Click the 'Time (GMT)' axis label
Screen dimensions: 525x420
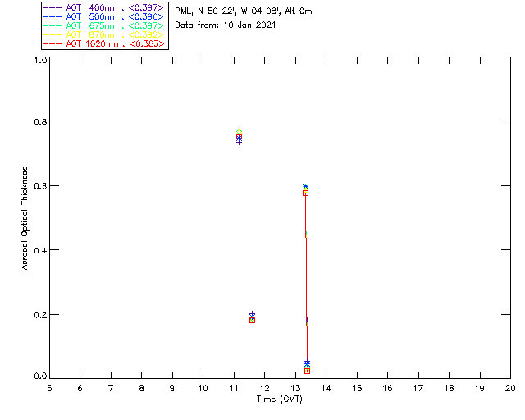(280, 399)
